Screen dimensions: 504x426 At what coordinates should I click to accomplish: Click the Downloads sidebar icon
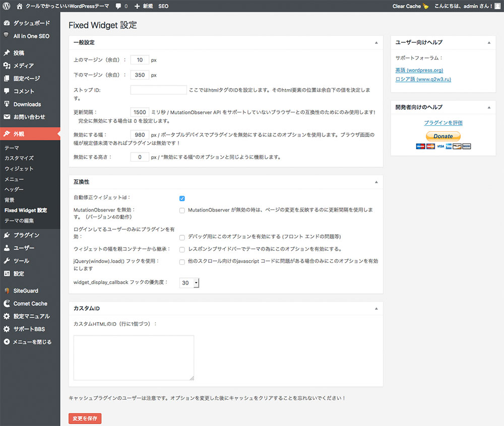pyautogui.click(x=7, y=104)
